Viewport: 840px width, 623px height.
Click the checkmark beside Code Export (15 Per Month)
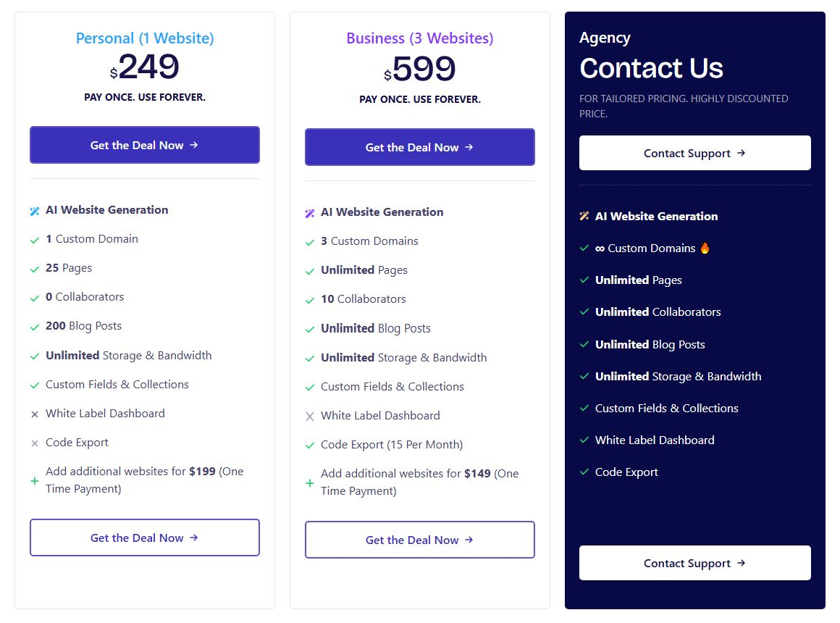pos(310,446)
